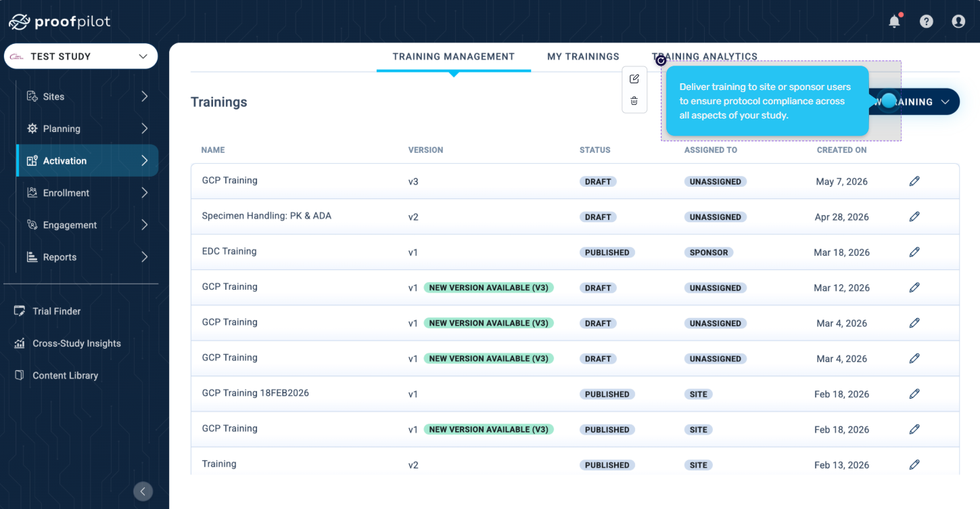This screenshot has height=509, width=980.
Task: Expand the Enrollment menu chevron
Action: [144, 192]
